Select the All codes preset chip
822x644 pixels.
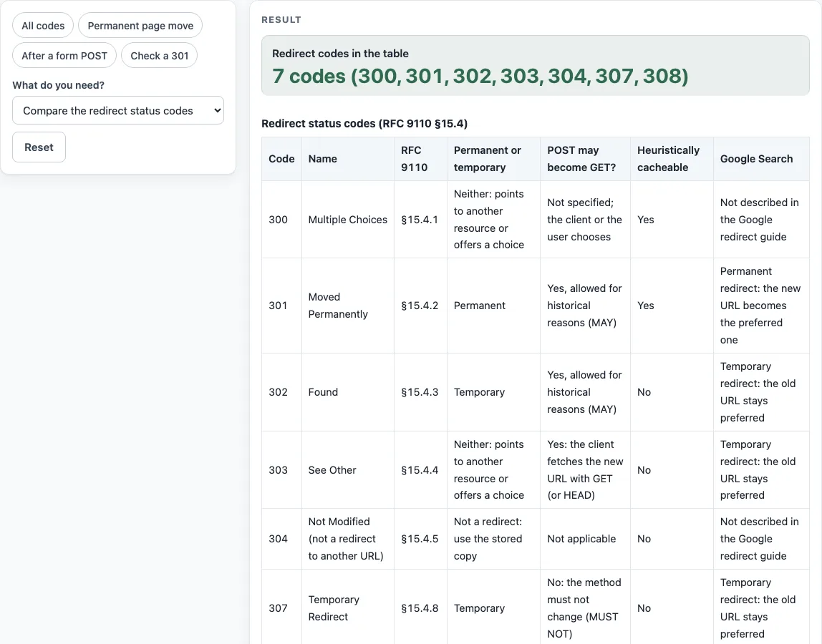(x=43, y=26)
